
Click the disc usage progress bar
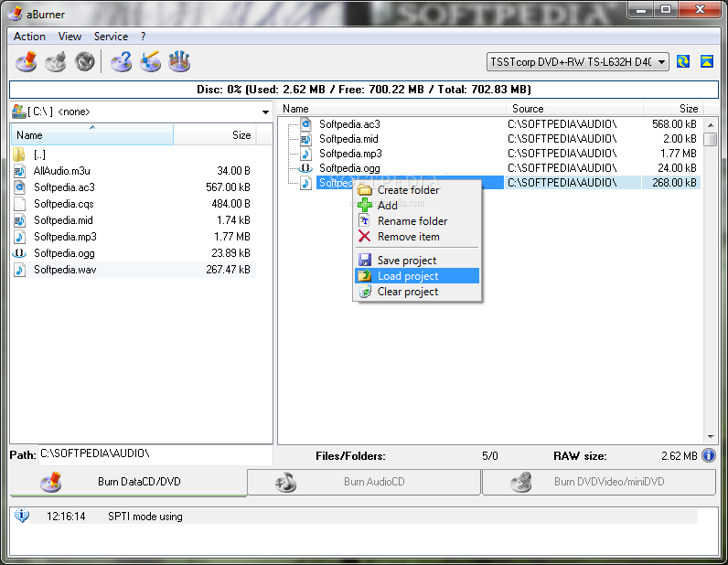[x=364, y=89]
